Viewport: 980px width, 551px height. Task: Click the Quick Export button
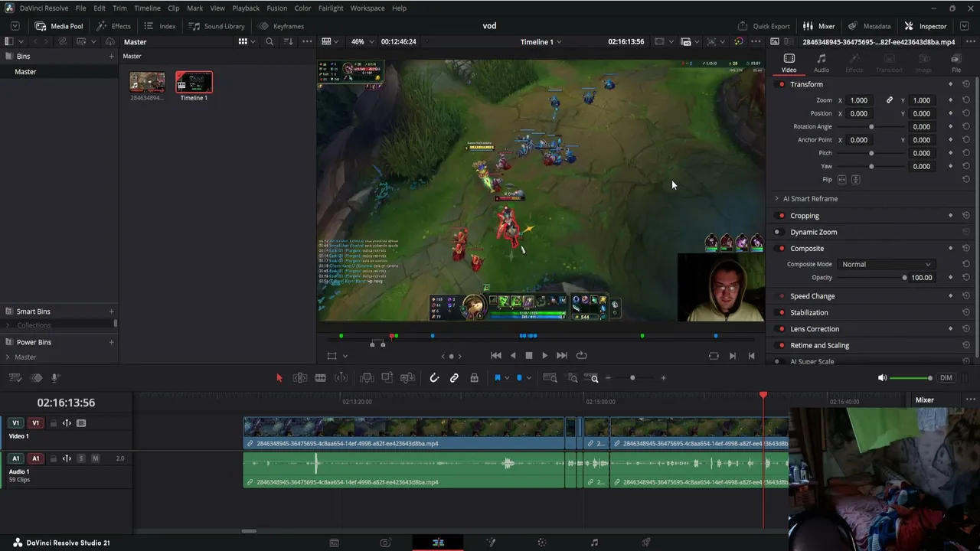pyautogui.click(x=763, y=26)
